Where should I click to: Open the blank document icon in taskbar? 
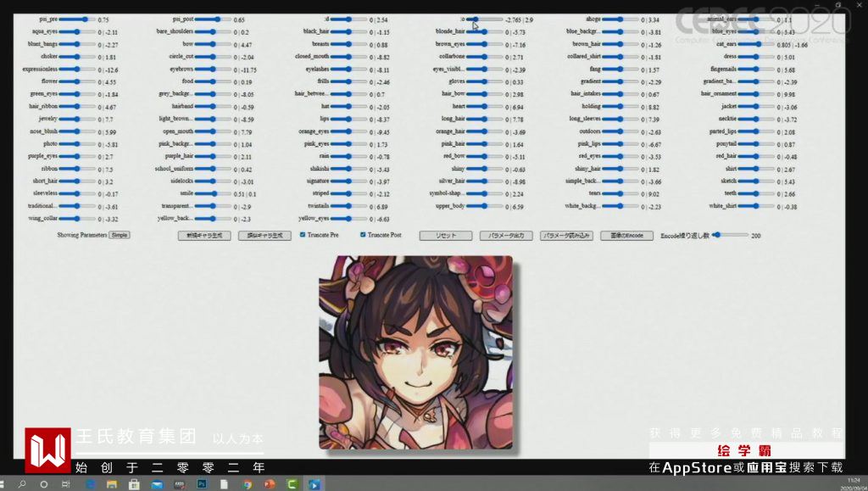[224, 484]
